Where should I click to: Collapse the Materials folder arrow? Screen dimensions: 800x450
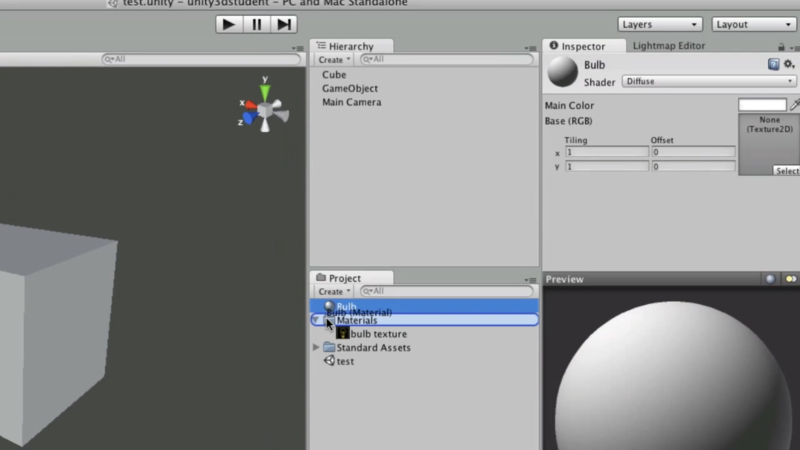(316, 320)
